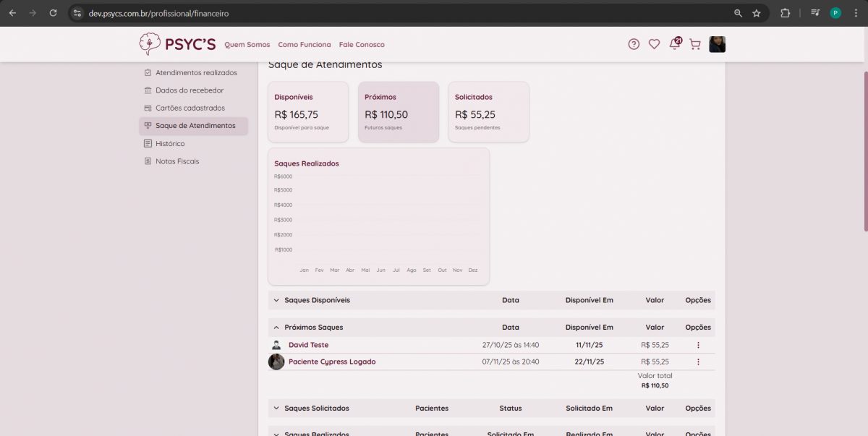
Task: Open options menu for Paciente Cypress Logado
Action: 698,362
